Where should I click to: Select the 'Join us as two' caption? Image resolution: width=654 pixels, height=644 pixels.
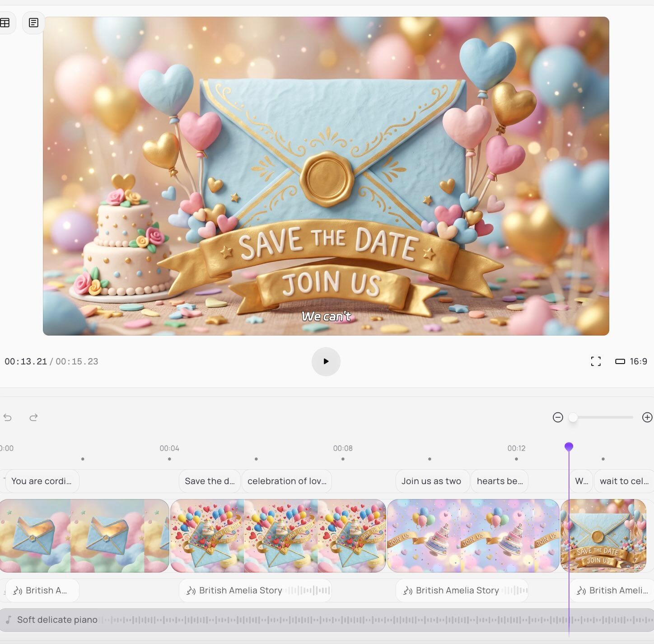point(431,481)
